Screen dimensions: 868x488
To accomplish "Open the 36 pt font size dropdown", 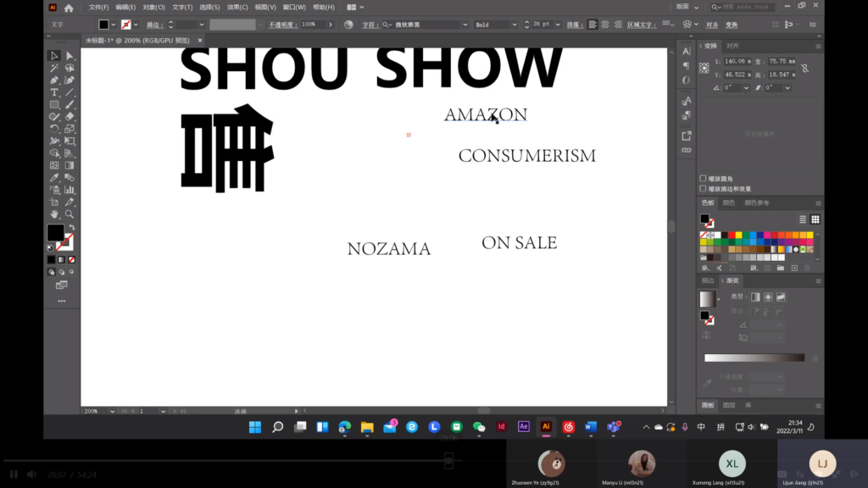I will [x=558, y=25].
